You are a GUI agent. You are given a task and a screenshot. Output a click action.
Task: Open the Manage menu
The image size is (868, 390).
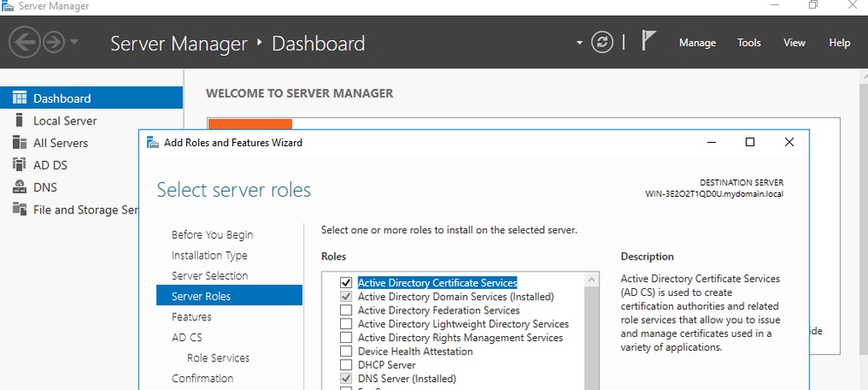click(697, 43)
